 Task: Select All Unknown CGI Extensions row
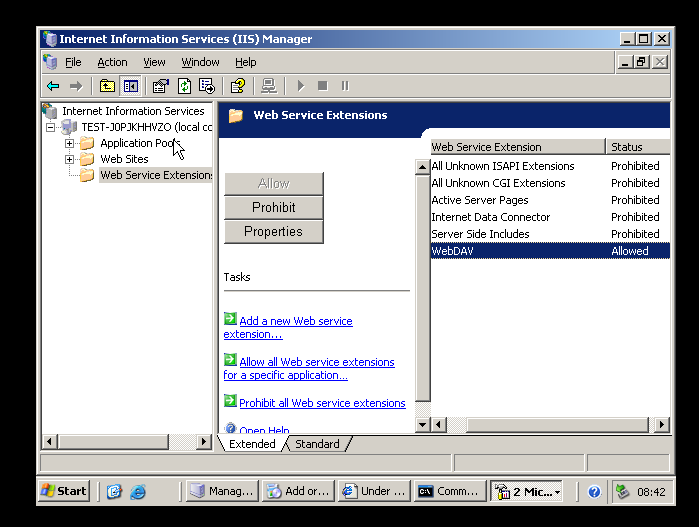tap(550, 183)
